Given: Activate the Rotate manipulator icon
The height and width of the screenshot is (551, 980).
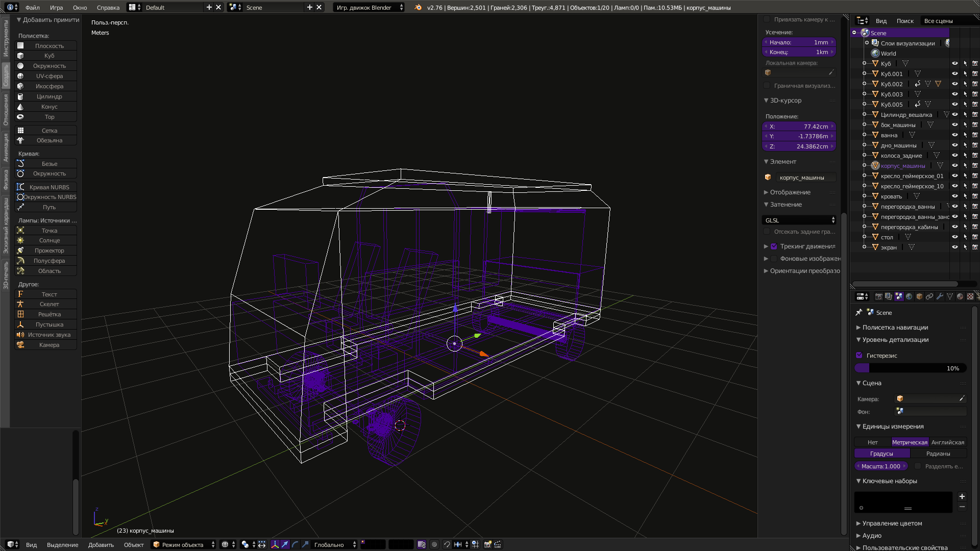Looking at the screenshot, I should (x=295, y=544).
